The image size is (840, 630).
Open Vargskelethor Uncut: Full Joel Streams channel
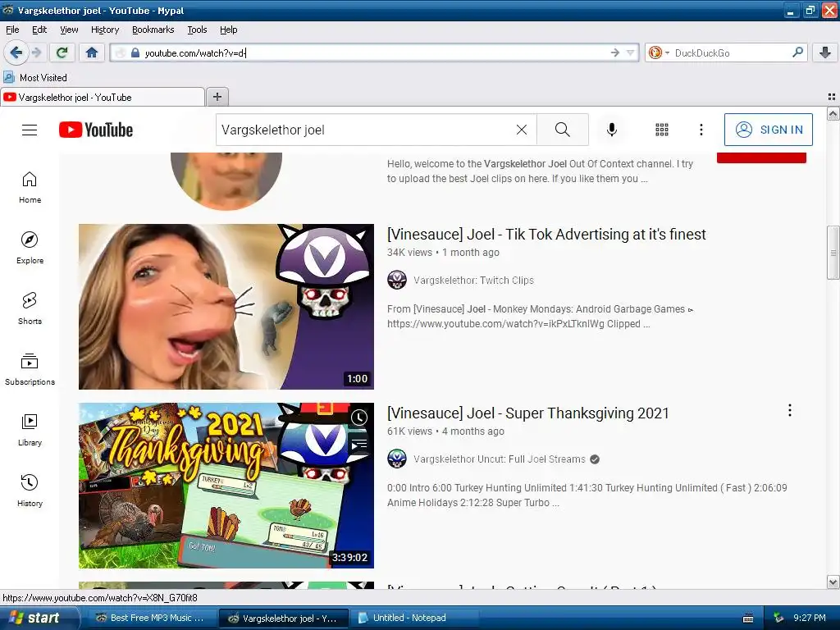(x=500, y=459)
